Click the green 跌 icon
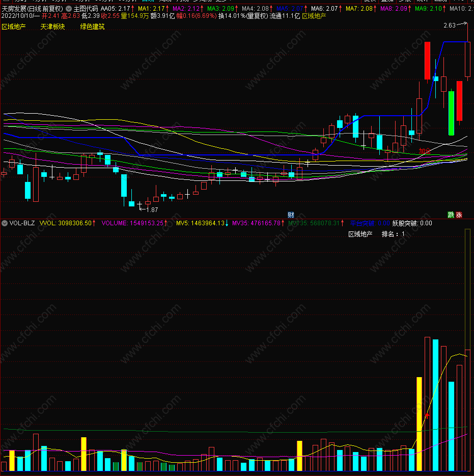 pyautogui.click(x=451, y=215)
